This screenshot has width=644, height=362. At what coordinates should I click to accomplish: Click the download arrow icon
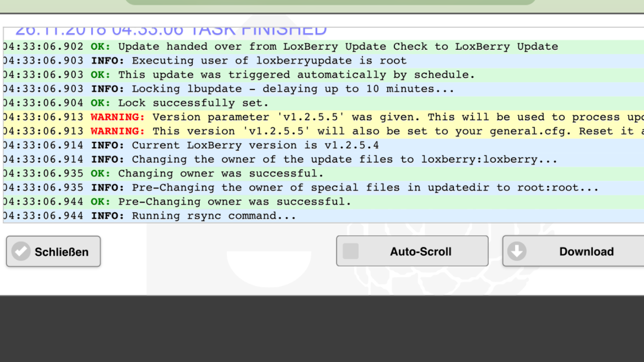517,251
